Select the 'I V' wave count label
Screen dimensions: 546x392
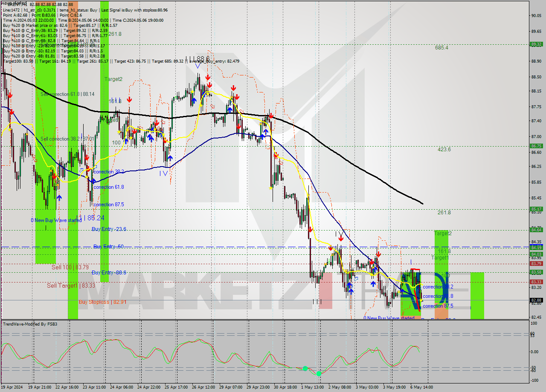point(163,173)
